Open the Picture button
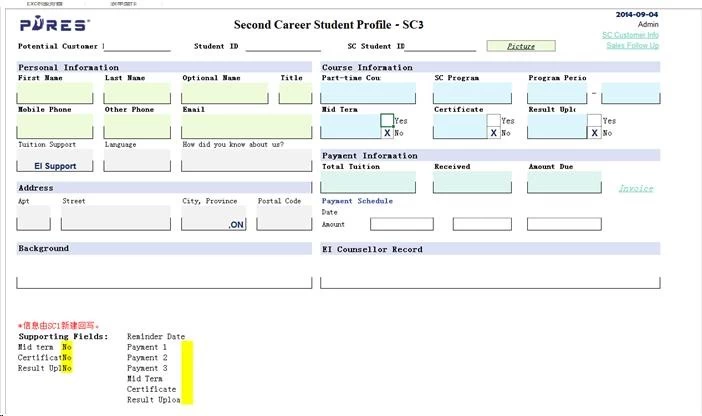Viewport: 702px width, 416px height. pos(520,46)
